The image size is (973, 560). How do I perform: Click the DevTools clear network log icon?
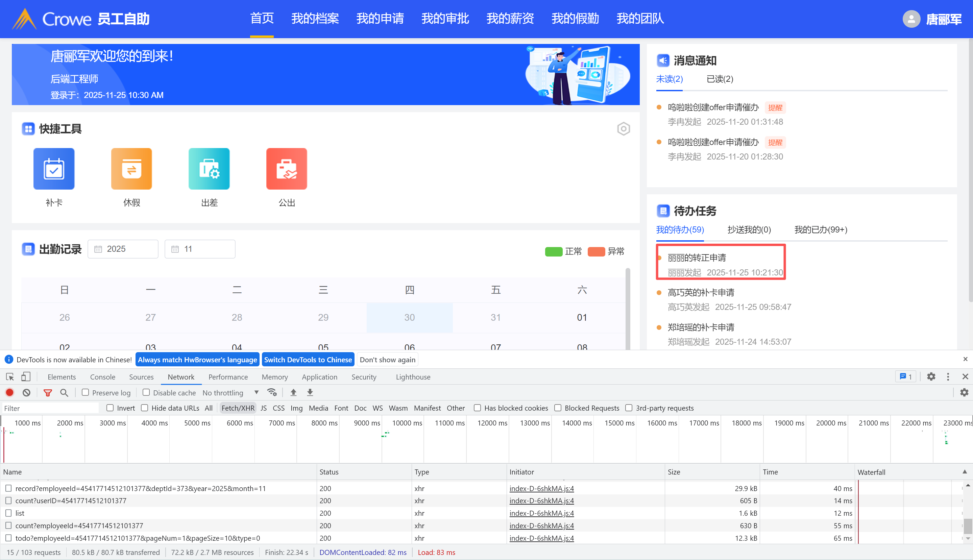point(27,392)
